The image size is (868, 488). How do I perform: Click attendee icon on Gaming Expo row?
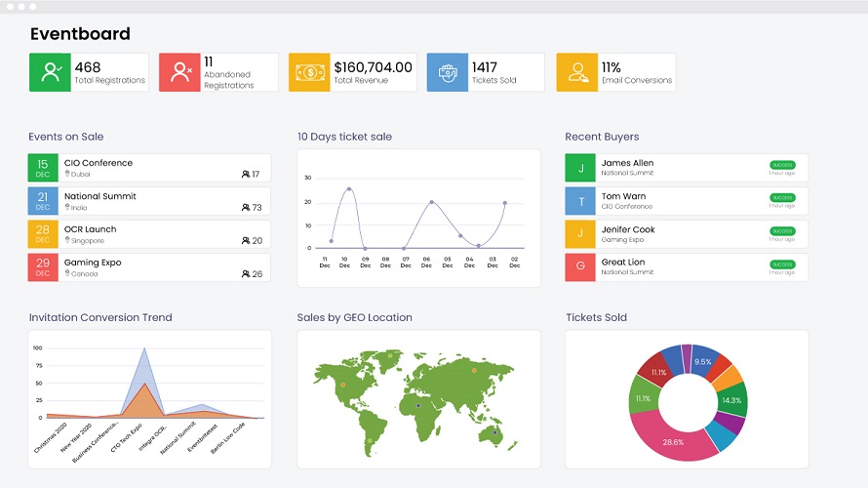tap(246, 273)
